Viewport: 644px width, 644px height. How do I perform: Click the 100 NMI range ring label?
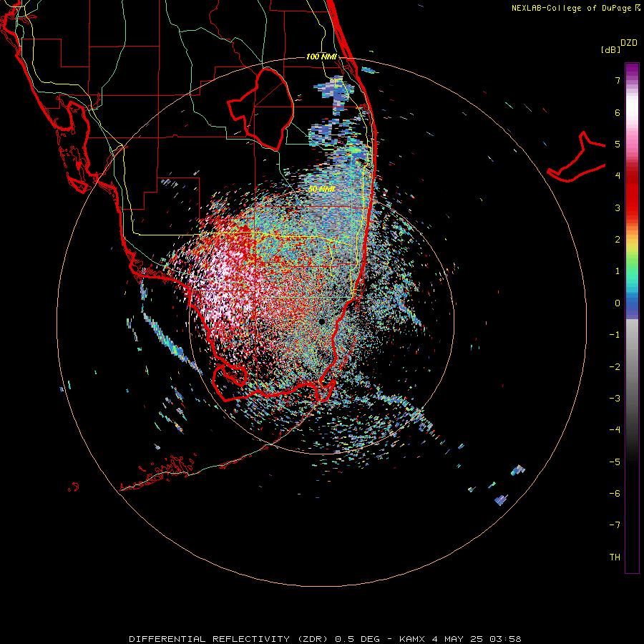pyautogui.click(x=321, y=57)
